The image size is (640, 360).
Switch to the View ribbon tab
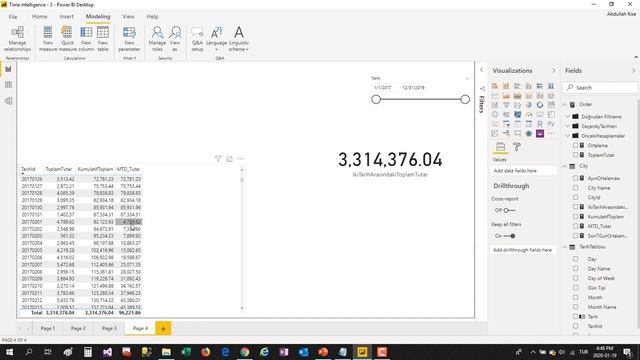[128, 17]
